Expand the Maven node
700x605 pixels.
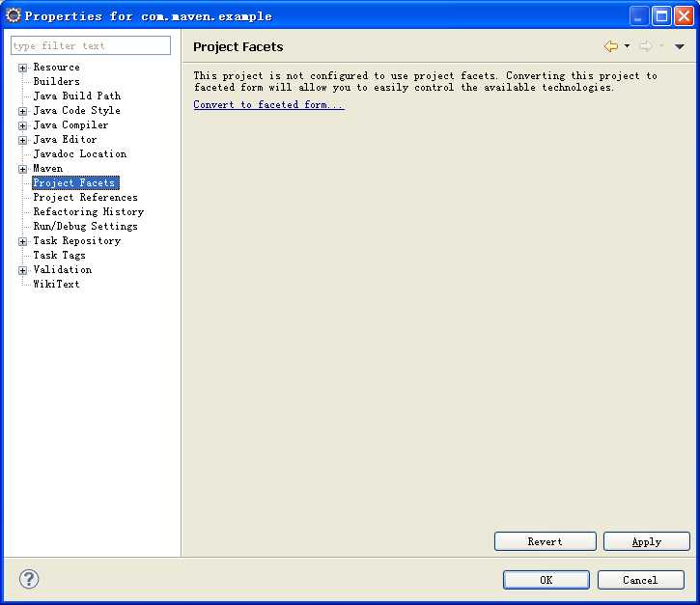tap(22, 169)
